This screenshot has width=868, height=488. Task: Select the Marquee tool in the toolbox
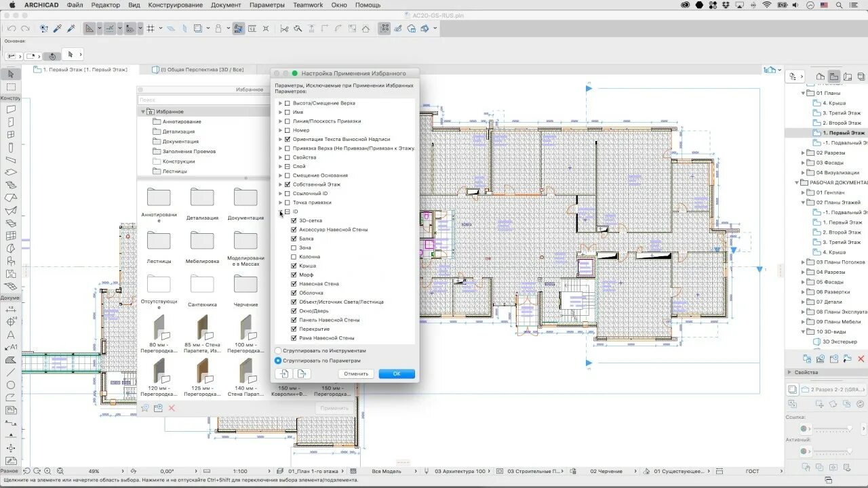11,87
